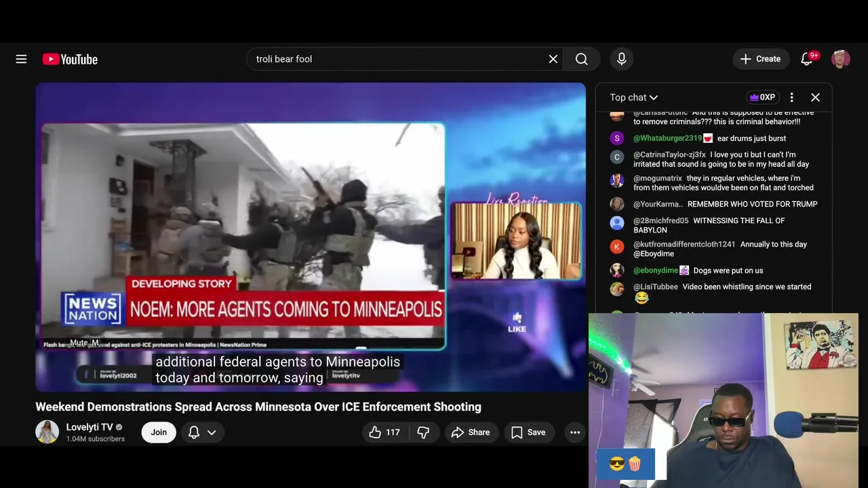Open @LisiTubbee chat username
The width and height of the screenshot is (868, 488).
[656, 287]
